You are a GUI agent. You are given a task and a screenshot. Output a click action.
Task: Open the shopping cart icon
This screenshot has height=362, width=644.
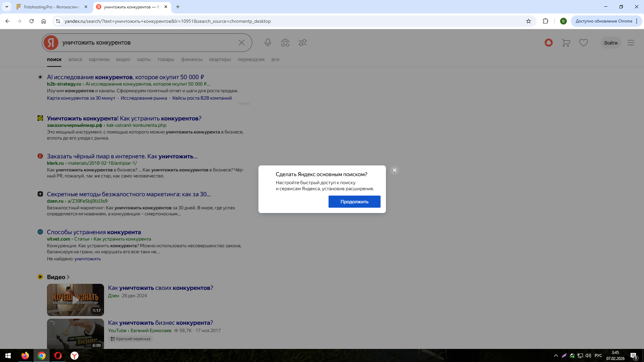click(x=566, y=43)
